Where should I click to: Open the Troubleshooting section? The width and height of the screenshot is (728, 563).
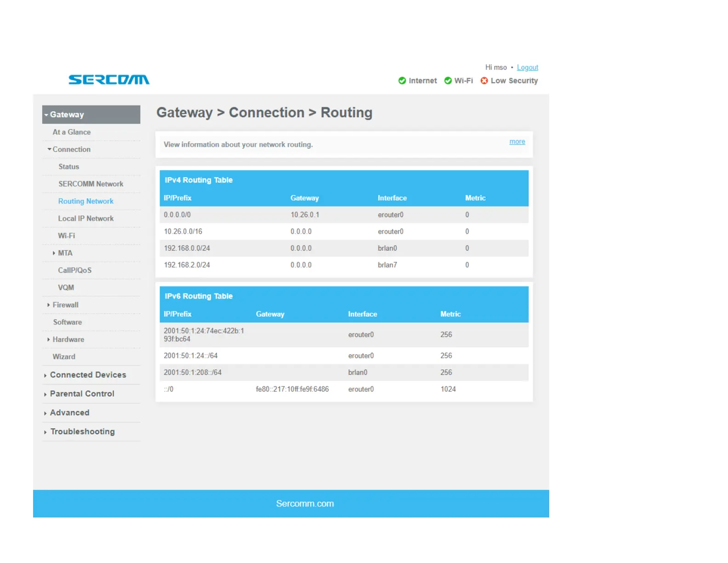tap(82, 431)
